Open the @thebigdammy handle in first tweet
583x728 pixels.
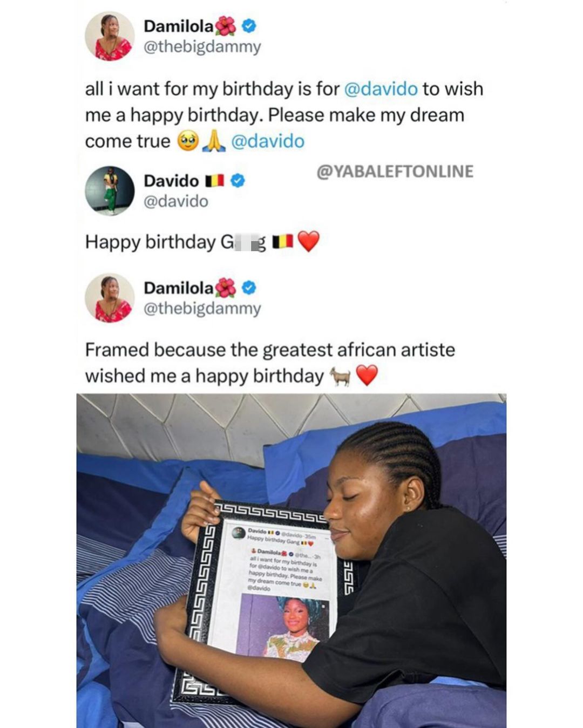tap(202, 47)
